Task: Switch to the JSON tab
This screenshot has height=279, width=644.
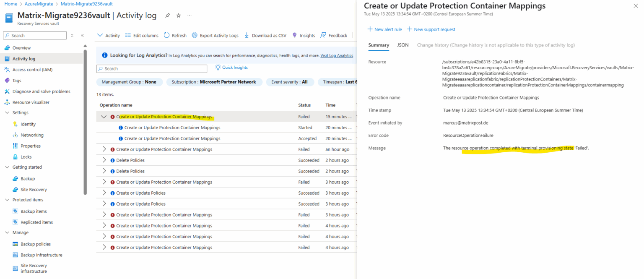Action: click(x=402, y=45)
